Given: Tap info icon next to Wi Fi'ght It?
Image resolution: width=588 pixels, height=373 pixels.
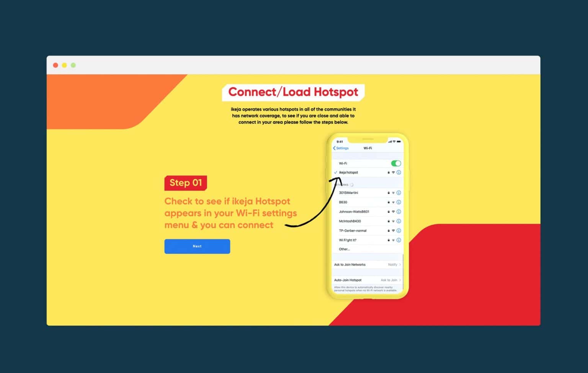Looking at the screenshot, I should 399,240.
